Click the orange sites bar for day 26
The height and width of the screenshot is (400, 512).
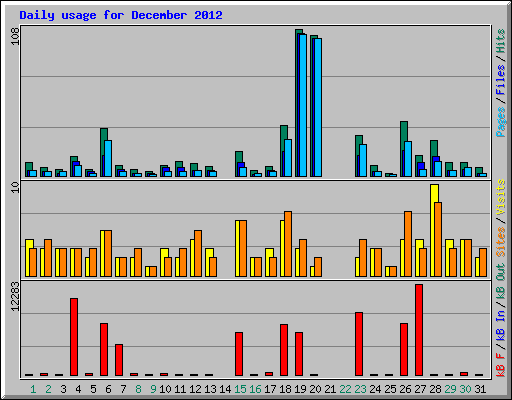click(408, 244)
